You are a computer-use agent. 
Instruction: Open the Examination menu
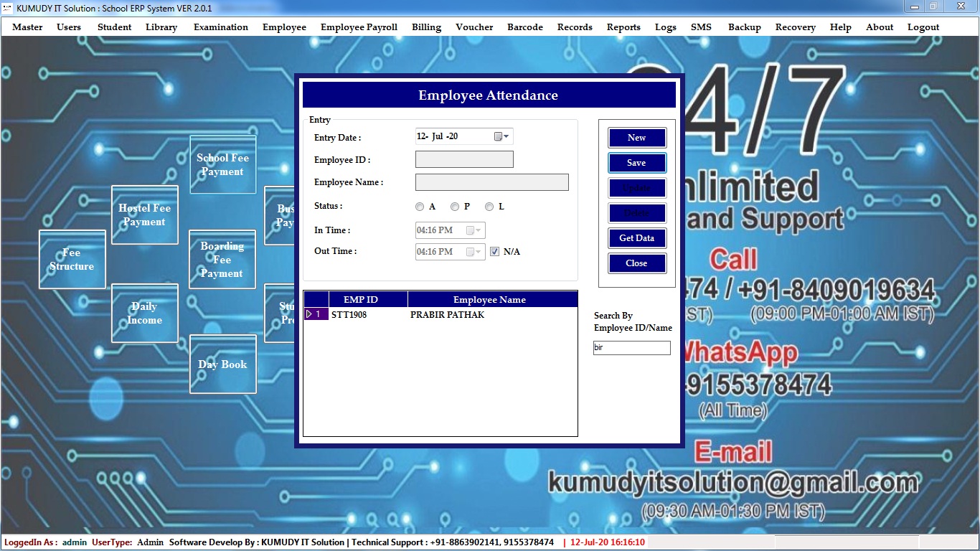pyautogui.click(x=220, y=27)
